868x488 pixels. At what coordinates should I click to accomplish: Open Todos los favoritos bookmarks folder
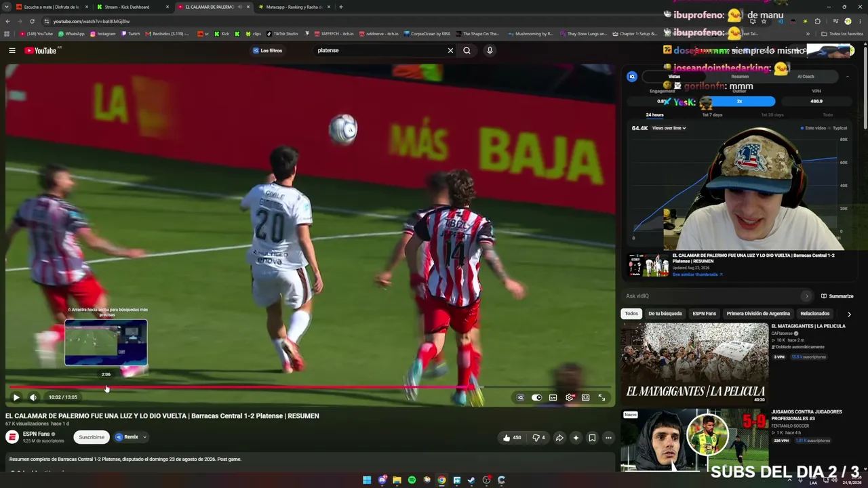[x=842, y=33]
